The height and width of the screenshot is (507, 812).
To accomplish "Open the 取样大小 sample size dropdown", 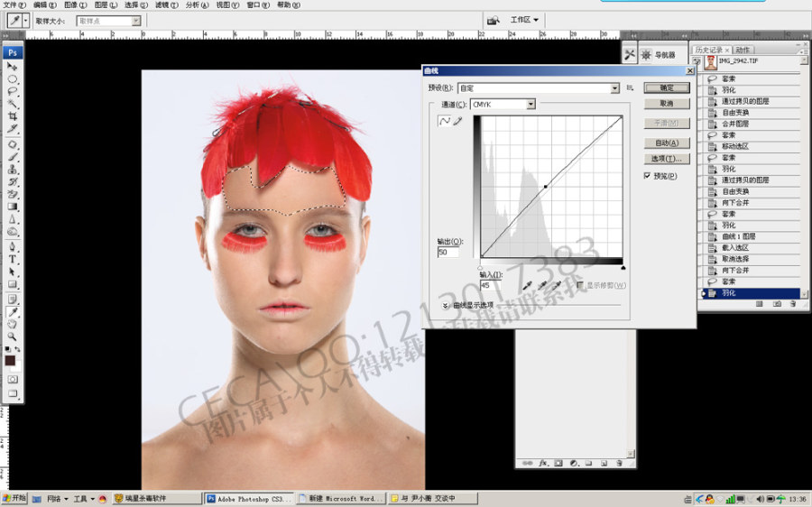I will coord(109,21).
